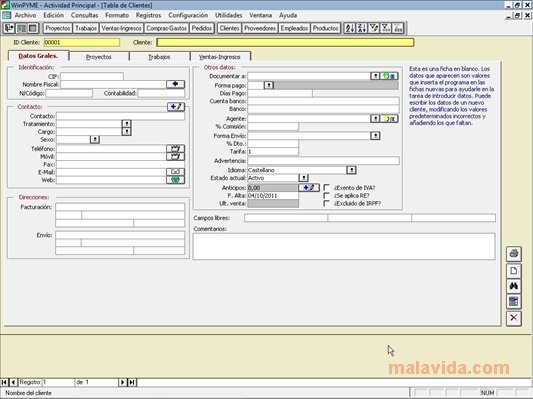Go to previous record navigation button
The height and width of the screenshot is (399, 533).
(x=13, y=382)
